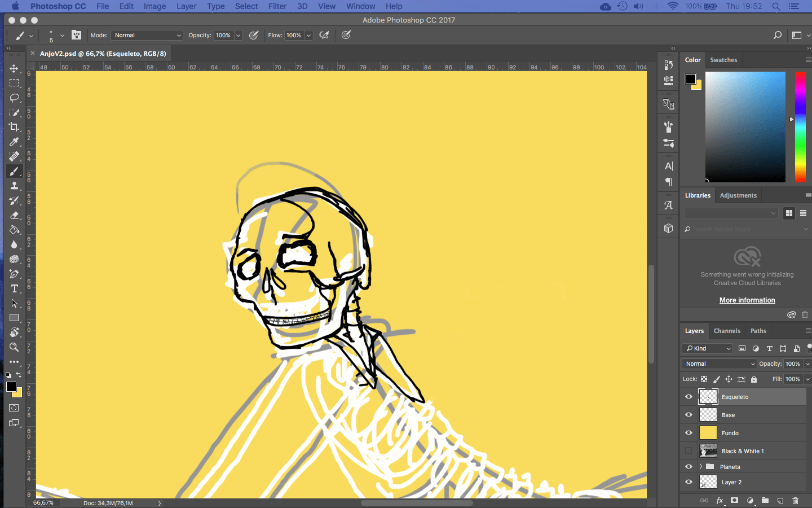The height and width of the screenshot is (508, 812).
Task: Open the Filter menu
Action: [277, 6]
